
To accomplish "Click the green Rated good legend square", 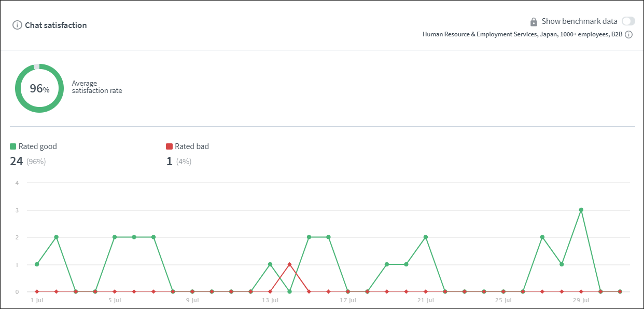I will tap(13, 146).
